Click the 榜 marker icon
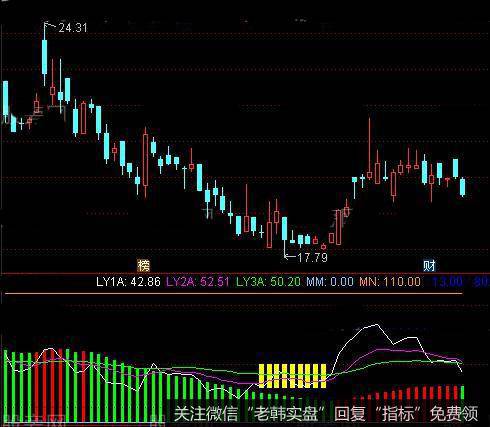The image size is (490, 427). (144, 266)
